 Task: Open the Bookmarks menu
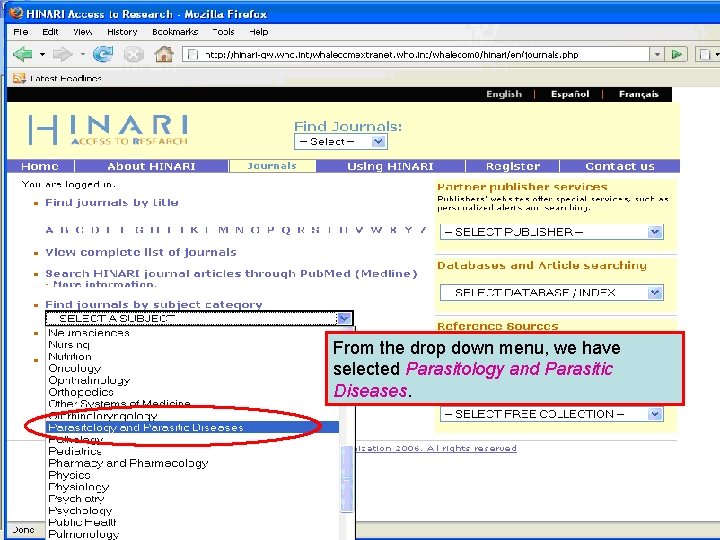point(175,32)
